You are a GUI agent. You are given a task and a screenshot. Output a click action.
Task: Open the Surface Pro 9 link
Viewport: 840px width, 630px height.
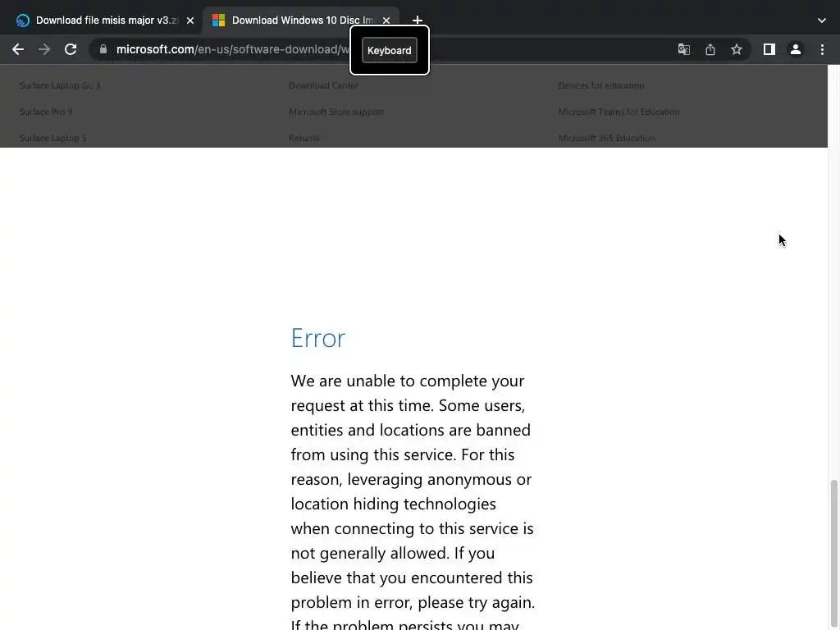coord(46,112)
